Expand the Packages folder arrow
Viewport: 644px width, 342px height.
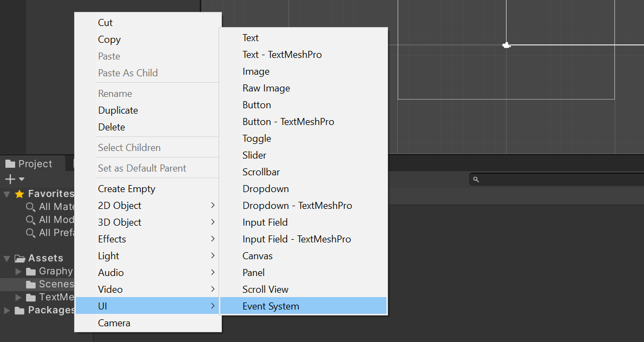coord(6,311)
